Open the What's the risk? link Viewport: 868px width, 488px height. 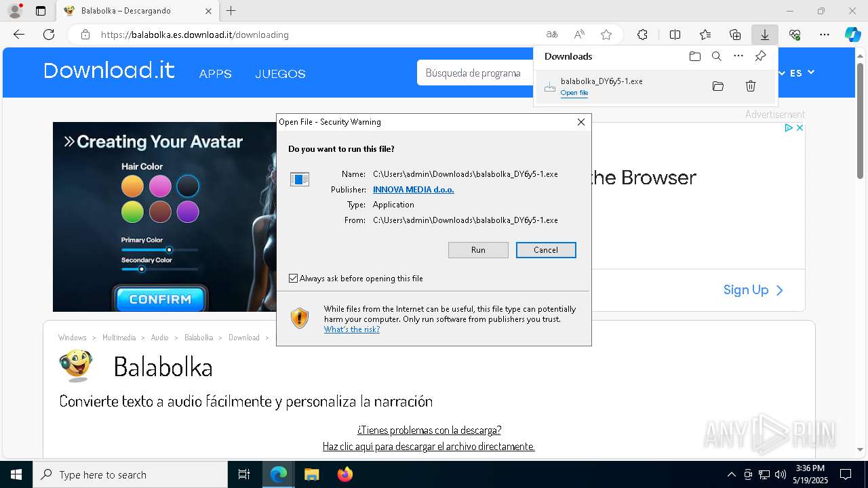(352, 329)
